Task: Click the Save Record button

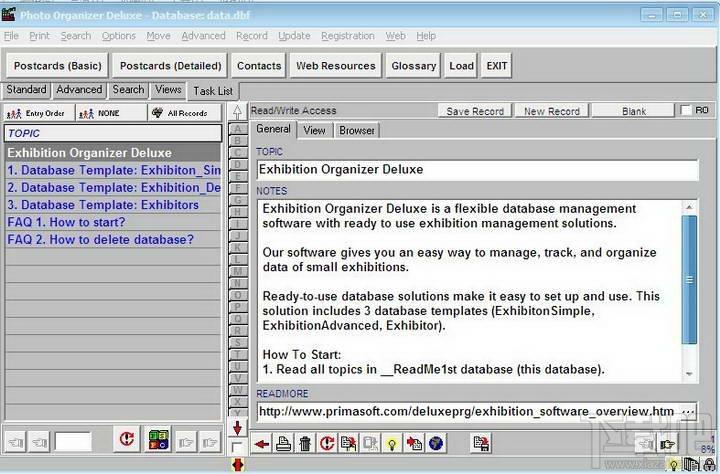Action: coord(475,111)
